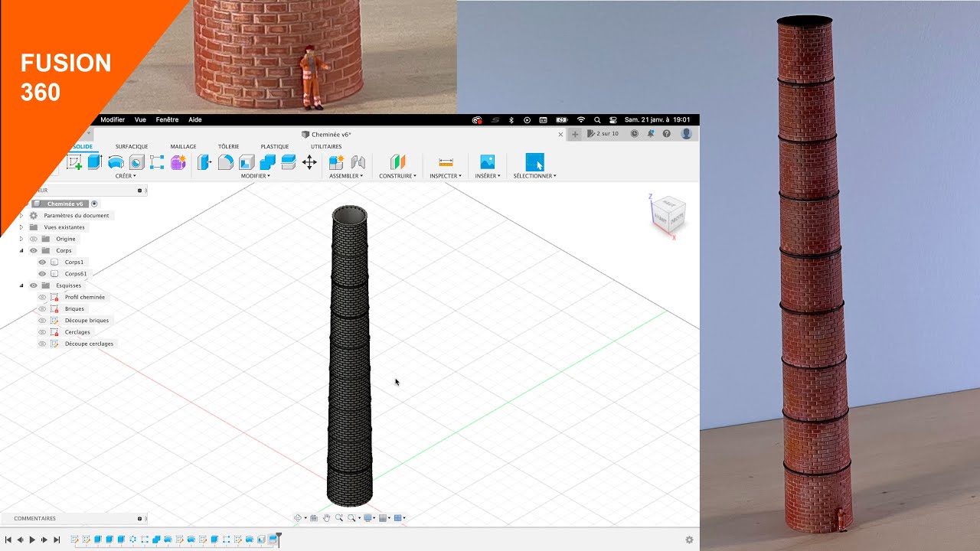Screen dimensions: 980x551
Task: Collapse the Corps folder
Action: tap(21, 250)
